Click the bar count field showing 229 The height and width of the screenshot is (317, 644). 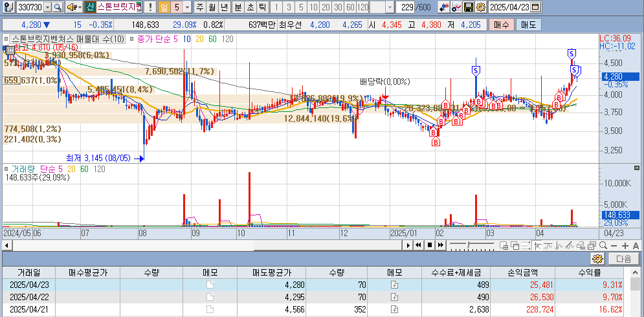[x=405, y=7]
